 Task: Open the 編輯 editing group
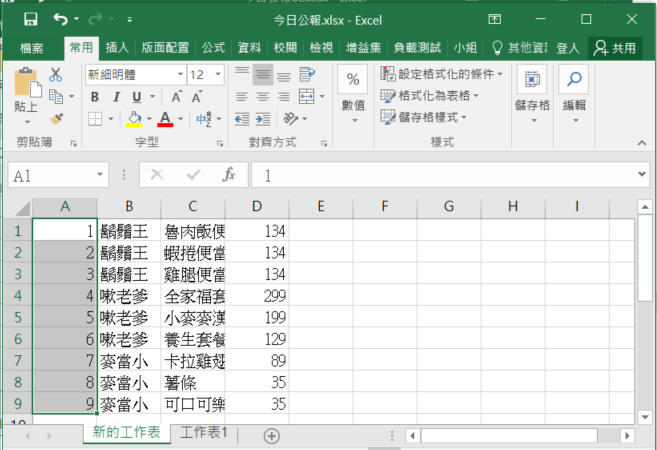coord(574,95)
